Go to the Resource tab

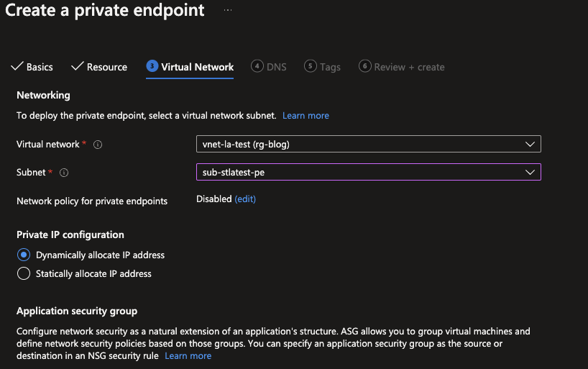pos(106,67)
